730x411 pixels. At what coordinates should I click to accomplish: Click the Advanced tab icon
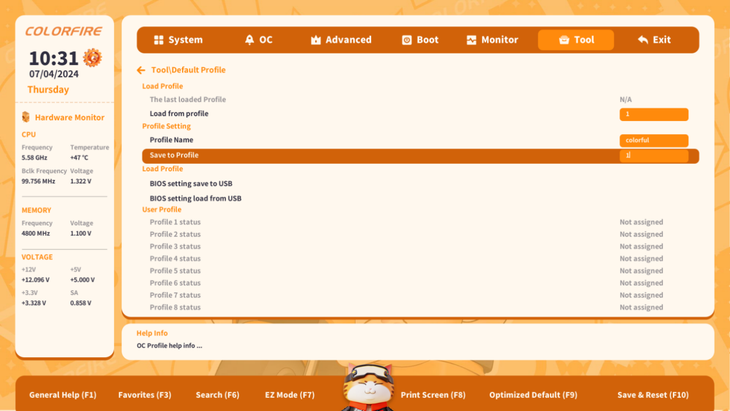click(x=316, y=40)
